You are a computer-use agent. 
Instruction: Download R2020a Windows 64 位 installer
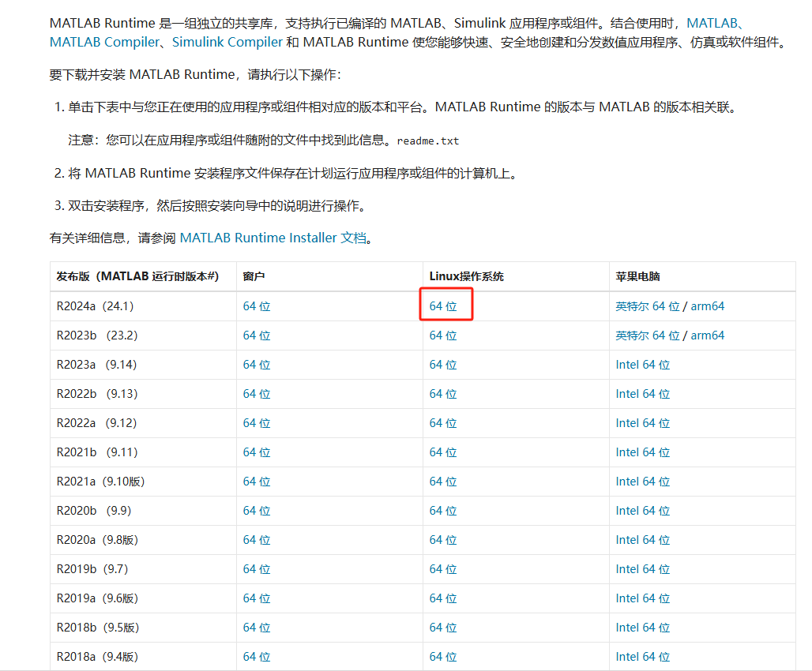coord(257,540)
